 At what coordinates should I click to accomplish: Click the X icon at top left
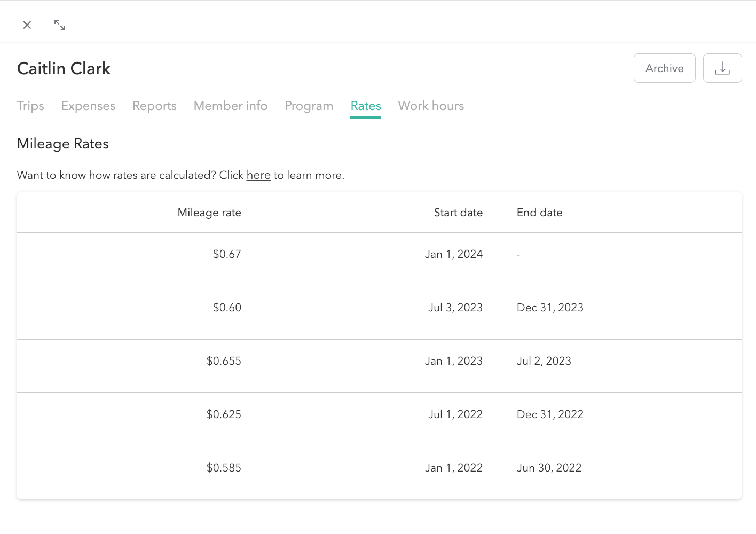27,25
